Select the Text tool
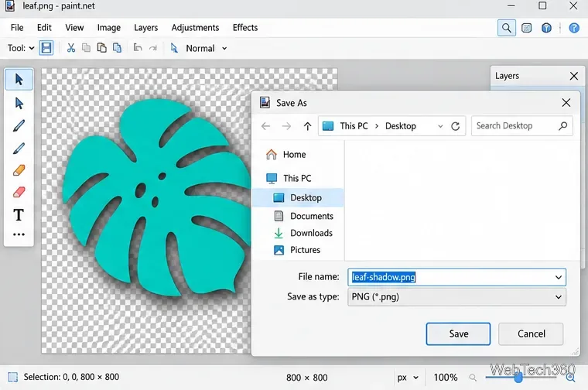 (x=19, y=215)
